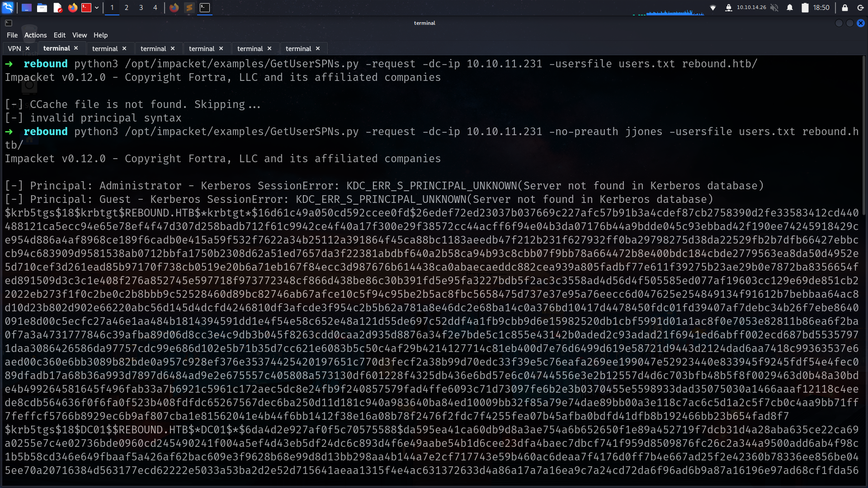This screenshot has height=488, width=868.
Task: Launch the text editor from the panel
Action: pos(57,8)
